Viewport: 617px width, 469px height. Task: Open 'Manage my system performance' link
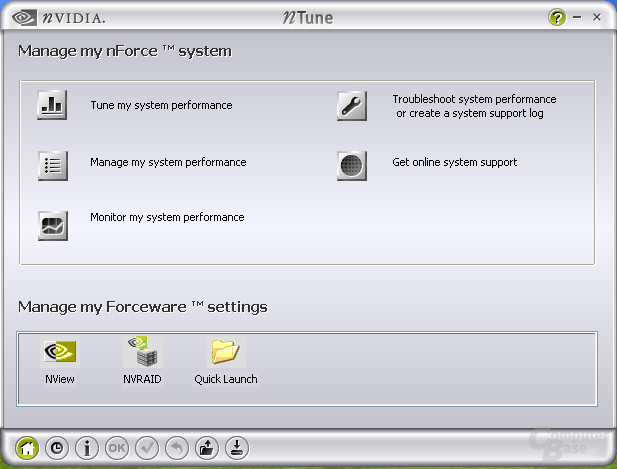pos(168,162)
